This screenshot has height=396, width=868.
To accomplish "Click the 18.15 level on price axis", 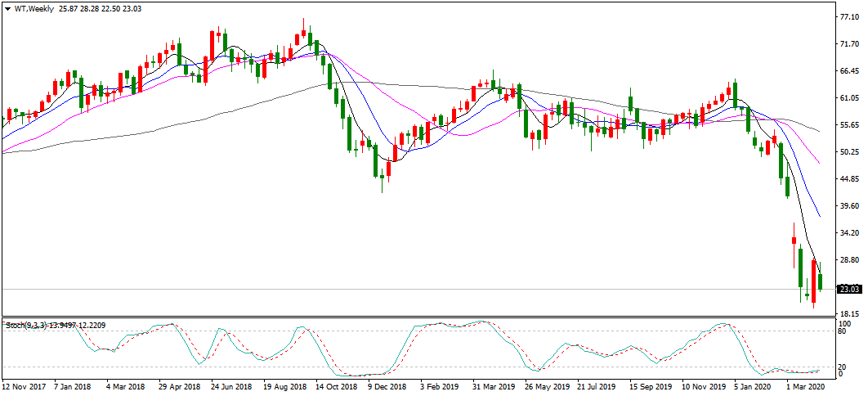I will click(x=849, y=314).
